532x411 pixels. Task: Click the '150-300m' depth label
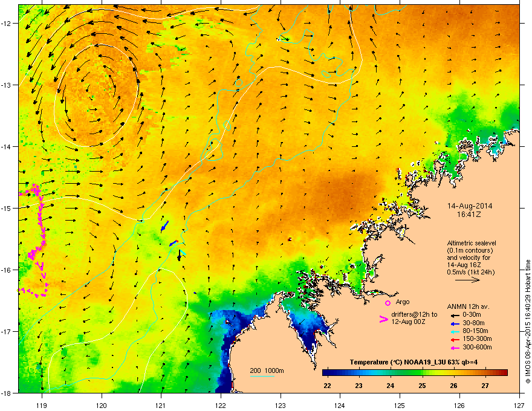click(477, 338)
